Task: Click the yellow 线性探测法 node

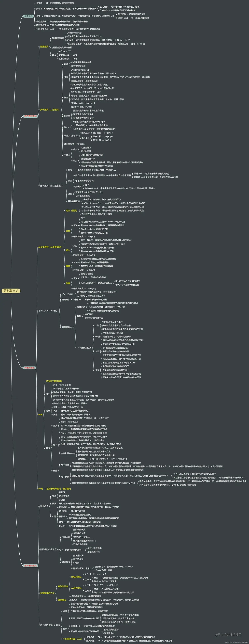Action: click(76, 577)
